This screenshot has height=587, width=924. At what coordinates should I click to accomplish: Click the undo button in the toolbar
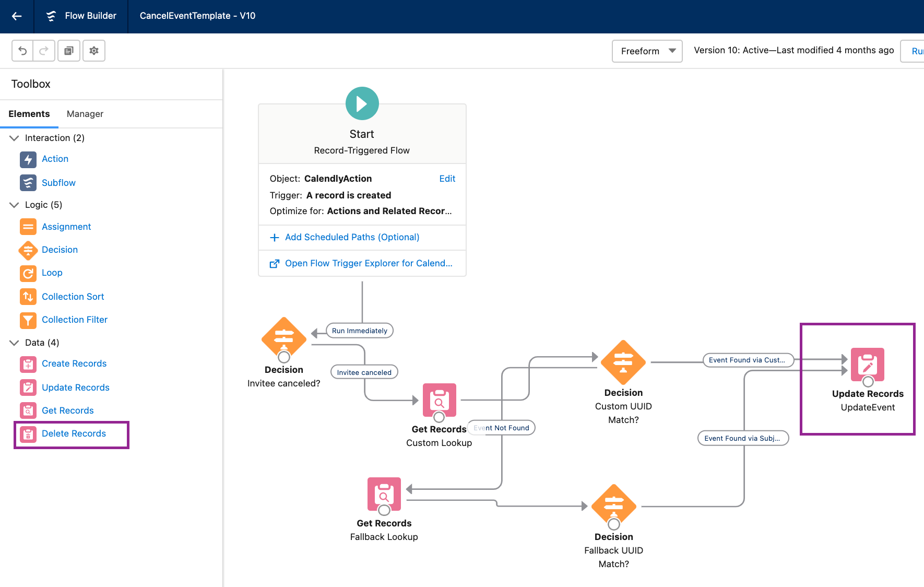click(x=22, y=51)
